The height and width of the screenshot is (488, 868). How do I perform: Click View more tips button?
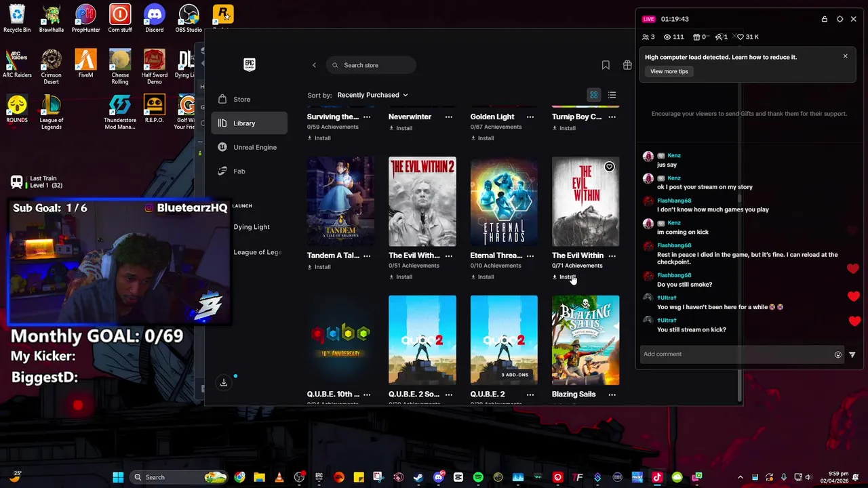coord(669,71)
